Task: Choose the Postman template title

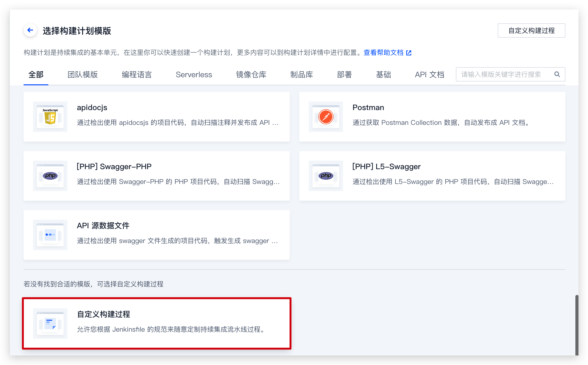Action: point(368,107)
